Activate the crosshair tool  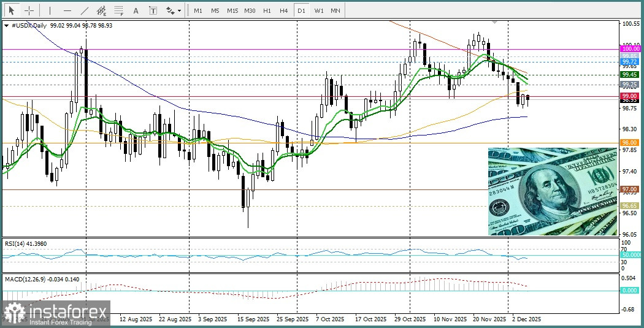(29, 10)
